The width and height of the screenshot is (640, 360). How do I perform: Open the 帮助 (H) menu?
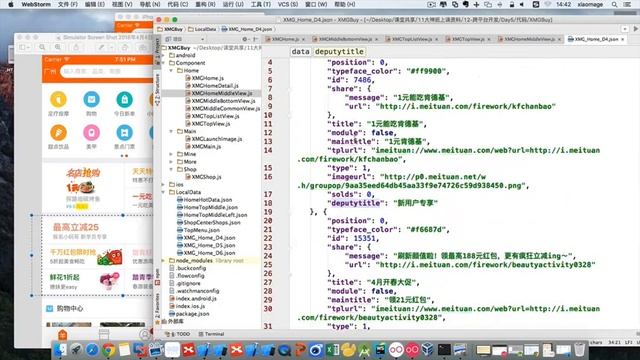coord(344,4)
